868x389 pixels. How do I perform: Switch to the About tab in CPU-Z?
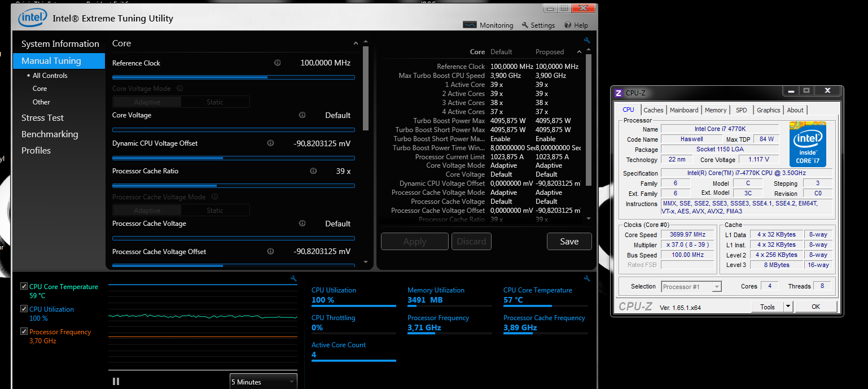click(x=795, y=110)
